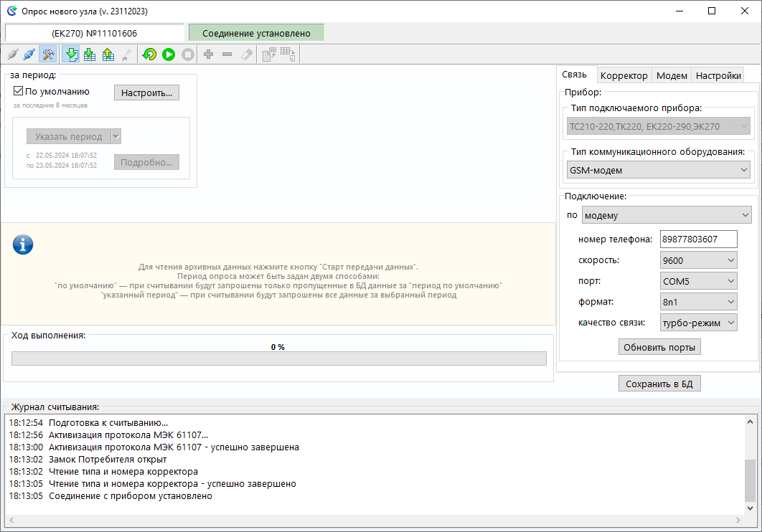Click the 'номер телефона' input field

point(698,239)
